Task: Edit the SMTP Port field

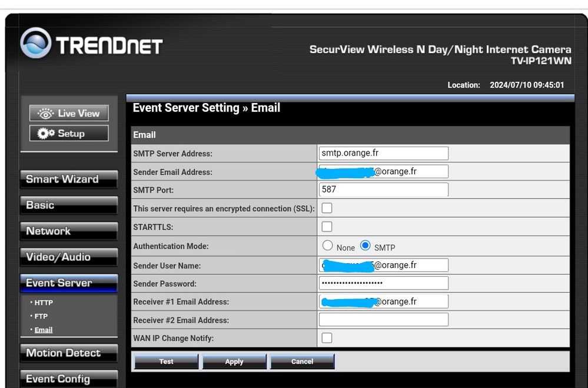Action: (384, 190)
